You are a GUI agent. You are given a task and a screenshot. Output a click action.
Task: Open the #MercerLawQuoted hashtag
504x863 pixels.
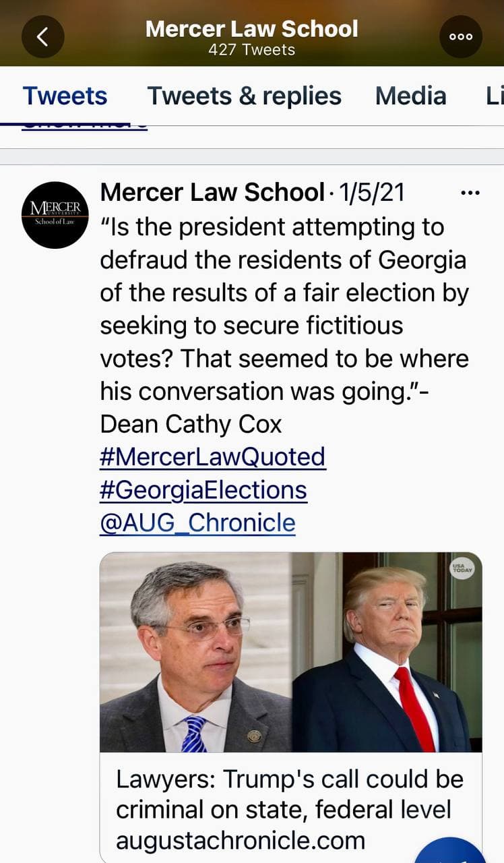point(212,456)
